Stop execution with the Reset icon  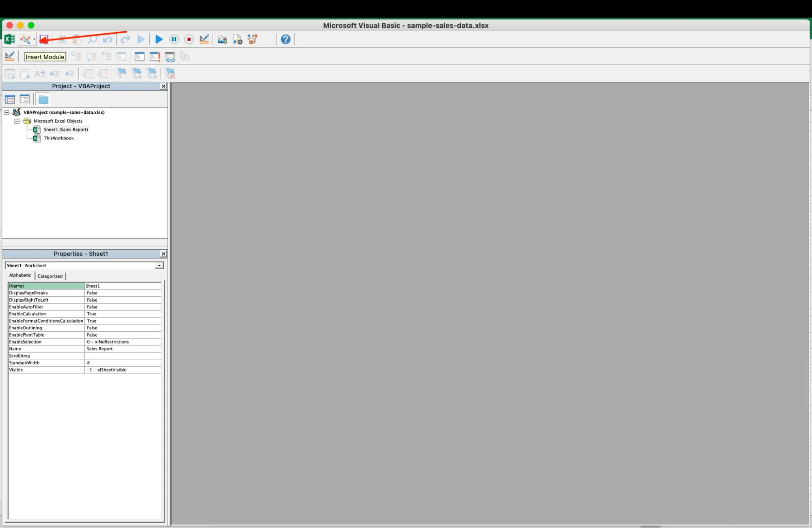(189, 39)
